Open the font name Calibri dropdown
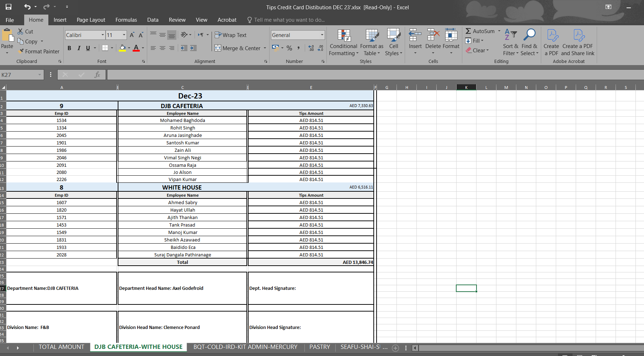The image size is (644, 356). (103, 35)
